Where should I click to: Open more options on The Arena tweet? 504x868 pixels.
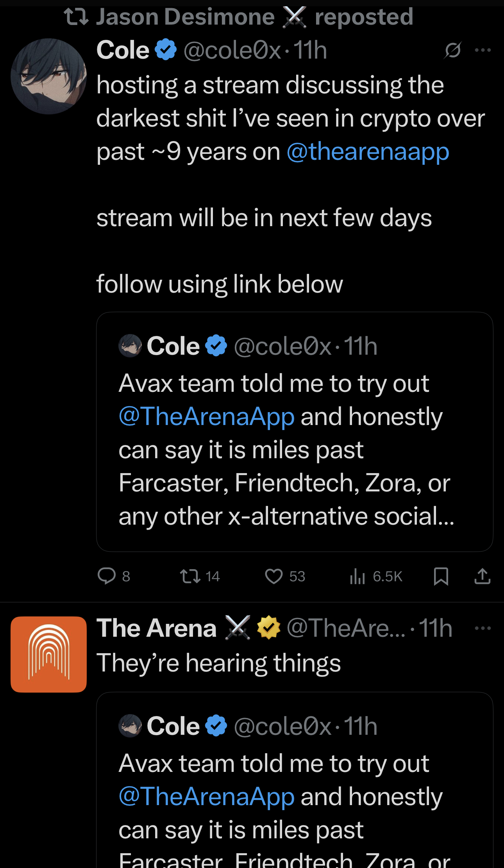pos(483,628)
